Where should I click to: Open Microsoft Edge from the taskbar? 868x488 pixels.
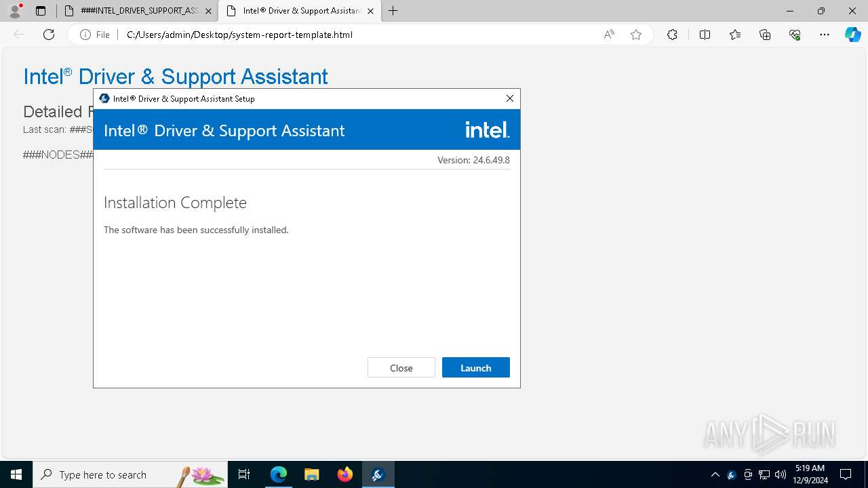279,474
